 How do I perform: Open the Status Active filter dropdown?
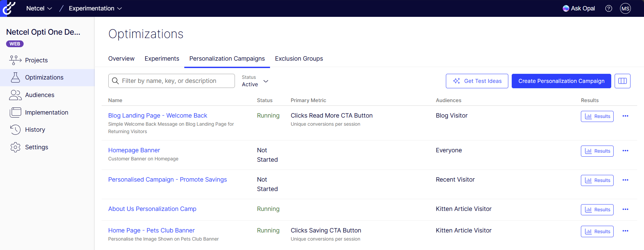(255, 81)
